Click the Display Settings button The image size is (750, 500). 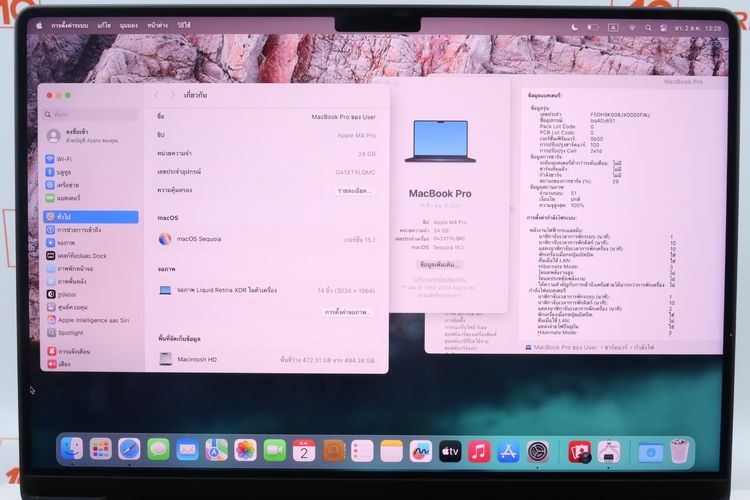[348, 312]
